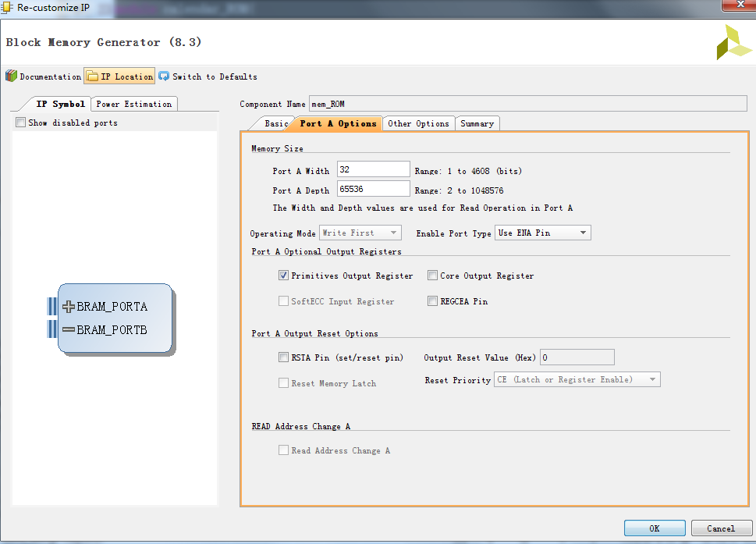756x544 pixels.
Task: Click the IP Location folder icon
Action: click(x=92, y=76)
